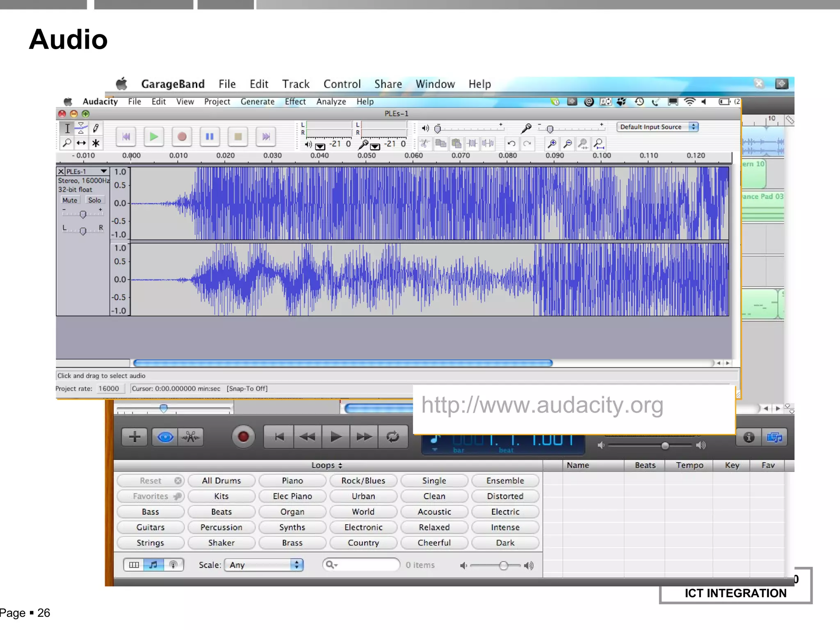Click the Fit Selection zoom icon
This screenshot has height=630, width=840.
tap(583, 144)
